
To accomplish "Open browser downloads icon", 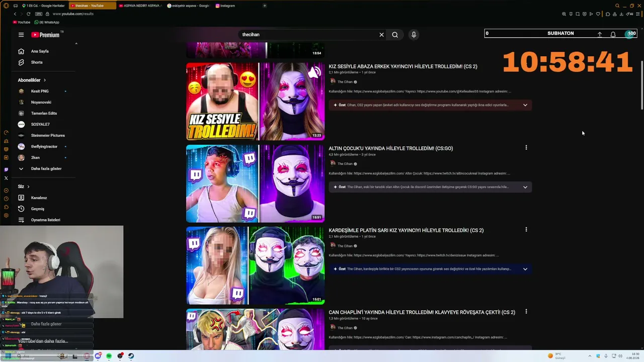I will [621, 14].
